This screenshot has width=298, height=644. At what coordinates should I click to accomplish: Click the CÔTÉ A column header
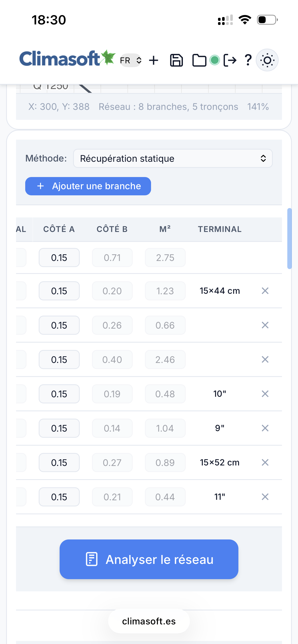(59, 229)
